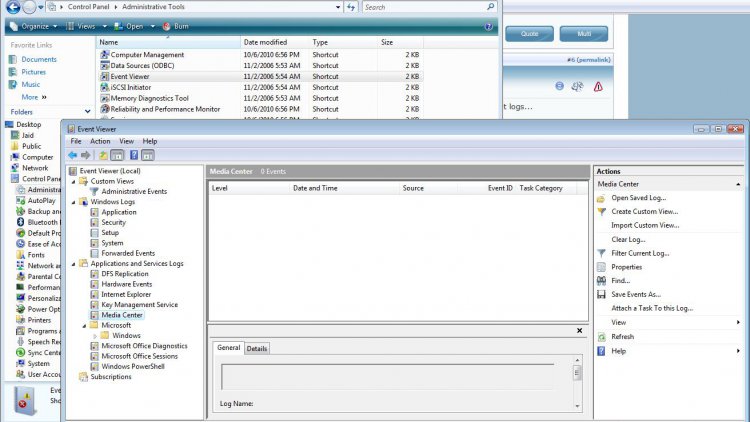The height and width of the screenshot is (422, 750).
Task: Open Internet Explorer log in tree
Action: click(x=126, y=294)
